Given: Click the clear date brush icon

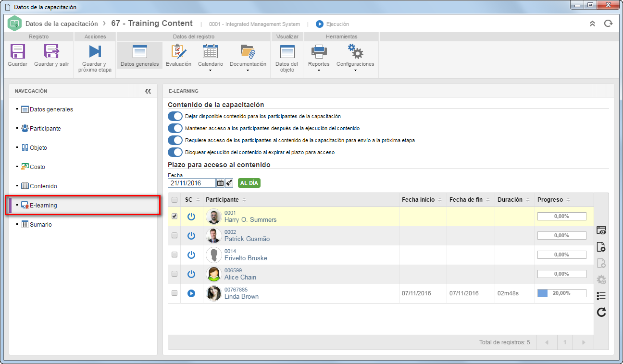Looking at the screenshot, I should (229, 183).
